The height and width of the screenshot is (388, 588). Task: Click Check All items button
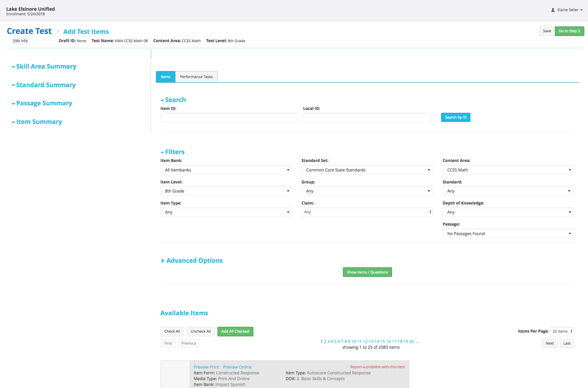click(x=172, y=331)
